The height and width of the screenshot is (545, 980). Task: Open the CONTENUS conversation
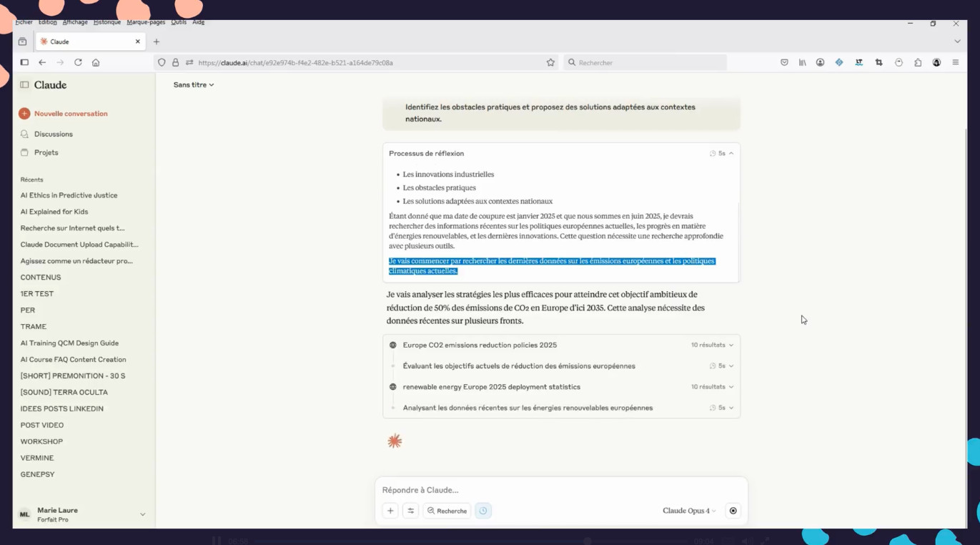[x=41, y=278]
